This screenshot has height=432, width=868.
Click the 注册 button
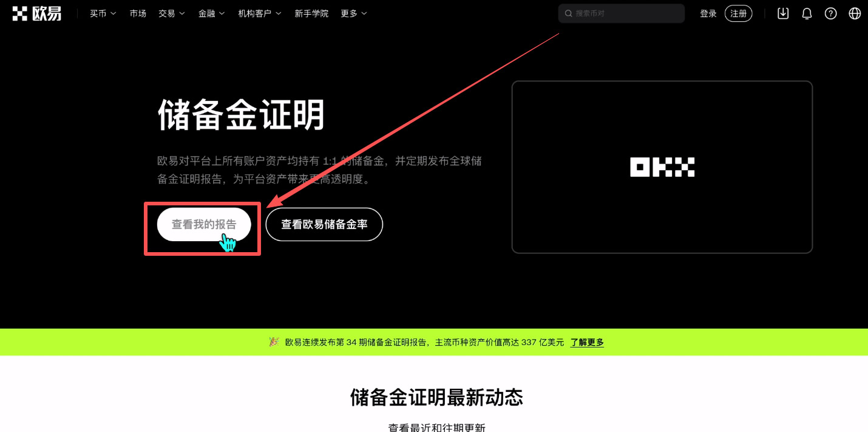[x=738, y=13]
